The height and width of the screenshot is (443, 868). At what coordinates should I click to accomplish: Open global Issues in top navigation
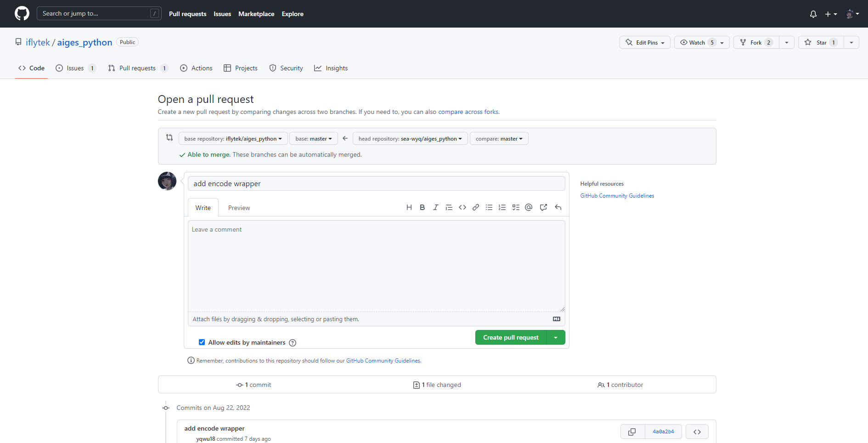tap(222, 14)
